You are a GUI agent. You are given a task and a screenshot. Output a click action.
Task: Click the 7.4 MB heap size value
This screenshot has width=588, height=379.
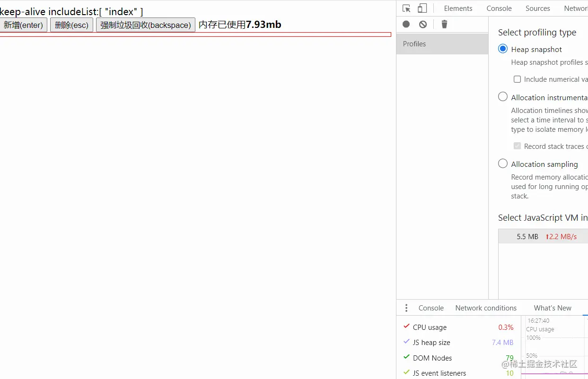(x=502, y=342)
